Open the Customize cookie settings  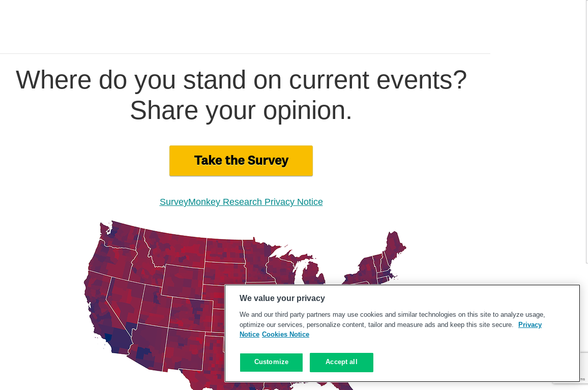(271, 362)
